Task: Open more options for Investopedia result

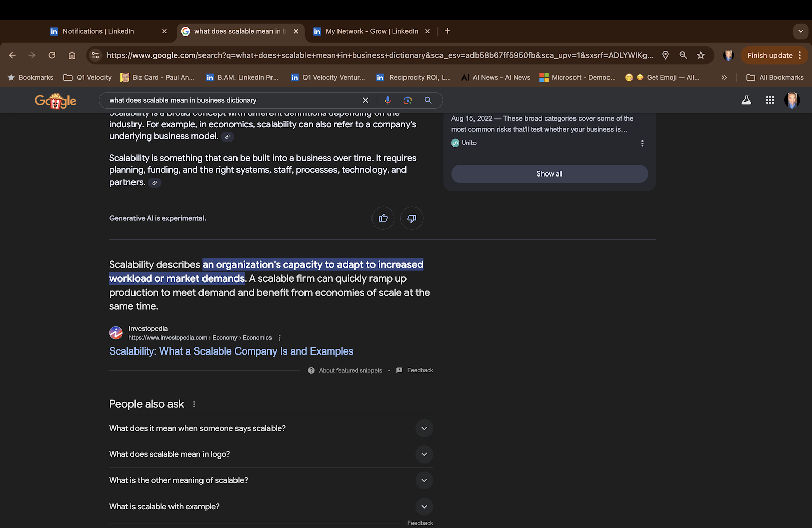Action: (280, 338)
